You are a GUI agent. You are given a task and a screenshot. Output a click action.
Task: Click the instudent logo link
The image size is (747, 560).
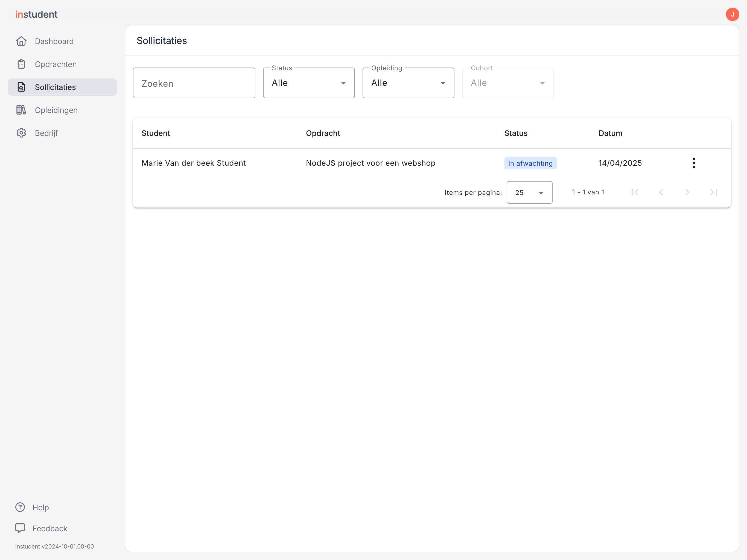point(36,14)
